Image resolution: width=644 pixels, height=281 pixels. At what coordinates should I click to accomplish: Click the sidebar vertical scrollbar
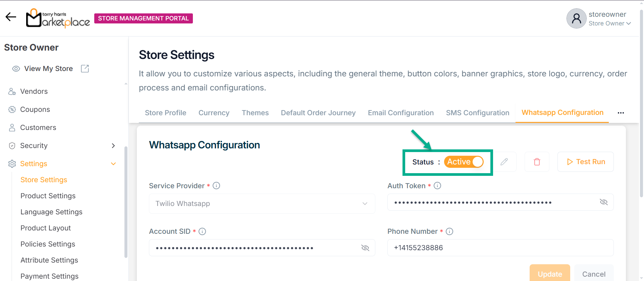click(x=126, y=201)
